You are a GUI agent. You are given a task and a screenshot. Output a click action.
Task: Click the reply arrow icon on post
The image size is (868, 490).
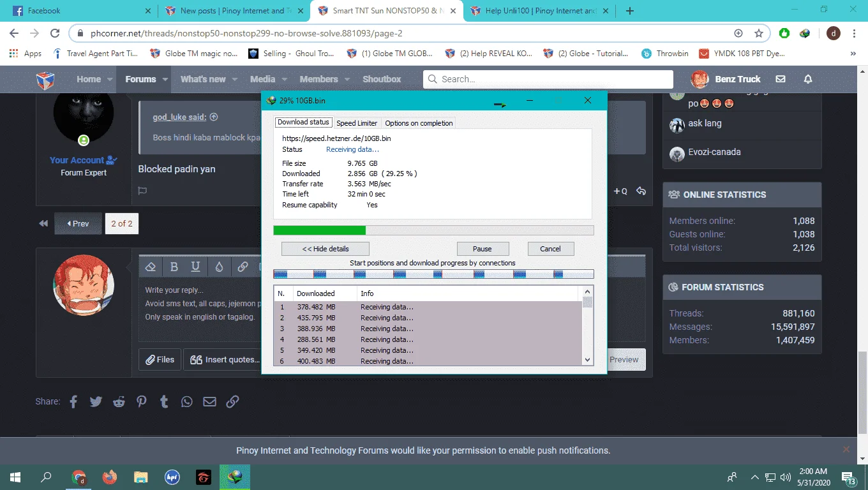coord(641,191)
